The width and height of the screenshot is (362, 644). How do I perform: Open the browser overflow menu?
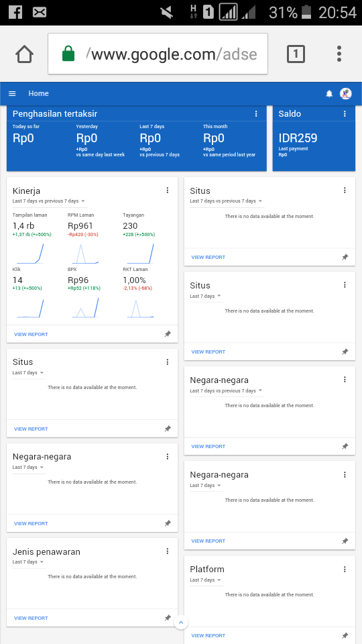coord(339,54)
